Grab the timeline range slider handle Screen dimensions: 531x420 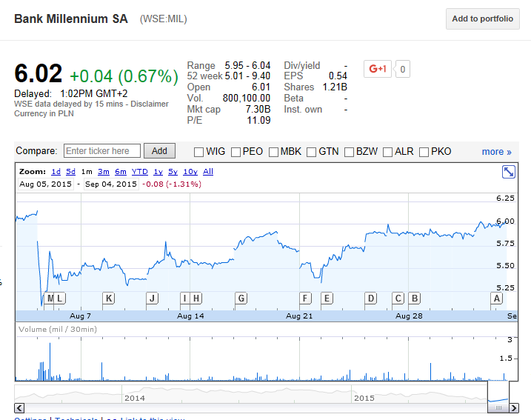coord(498,408)
